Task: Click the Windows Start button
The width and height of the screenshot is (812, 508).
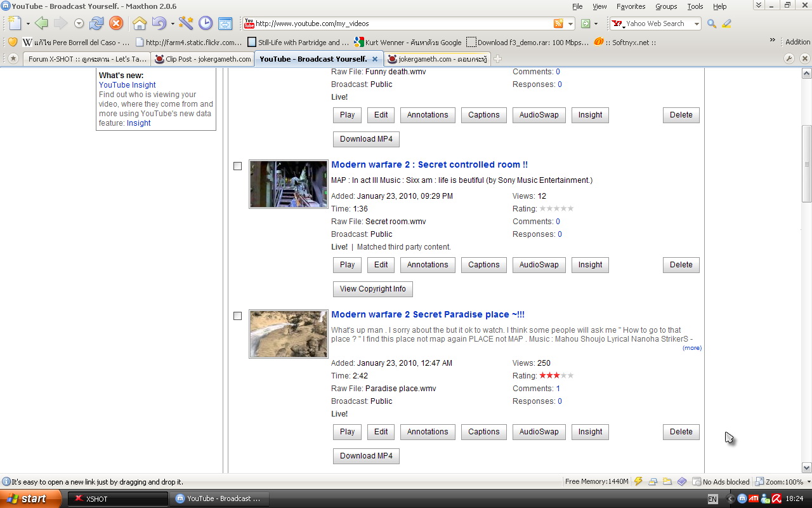Action: click(31, 498)
